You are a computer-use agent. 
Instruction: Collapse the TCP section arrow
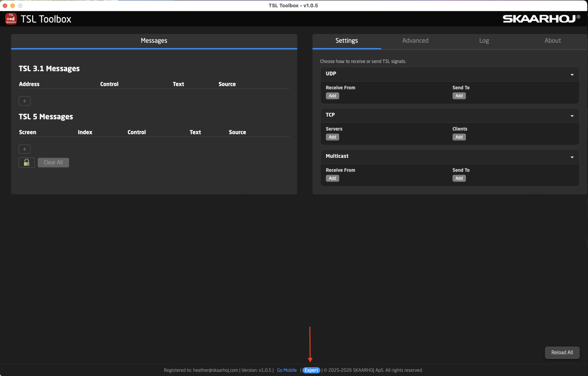pos(572,116)
